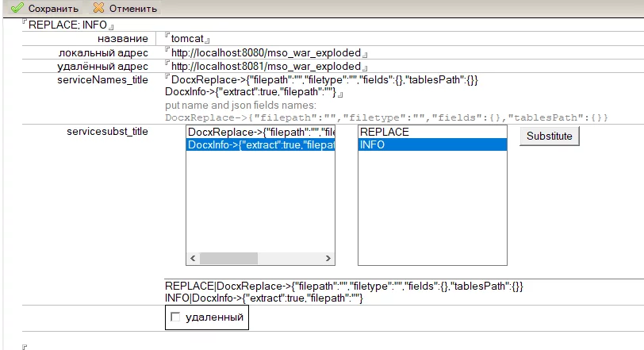
Task: Select DocxReplace entry in left list
Action: click(261, 132)
